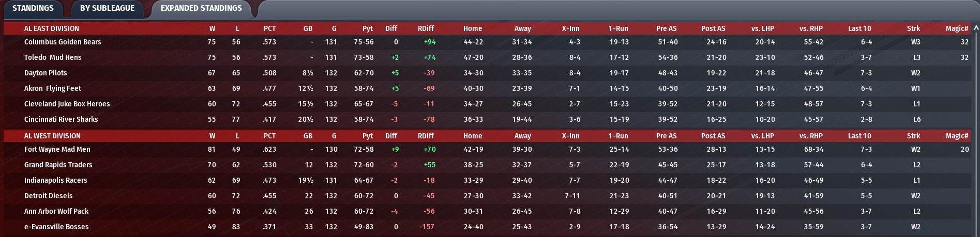
Task: Open Columbus Golden Bears team page
Action: tap(63, 42)
